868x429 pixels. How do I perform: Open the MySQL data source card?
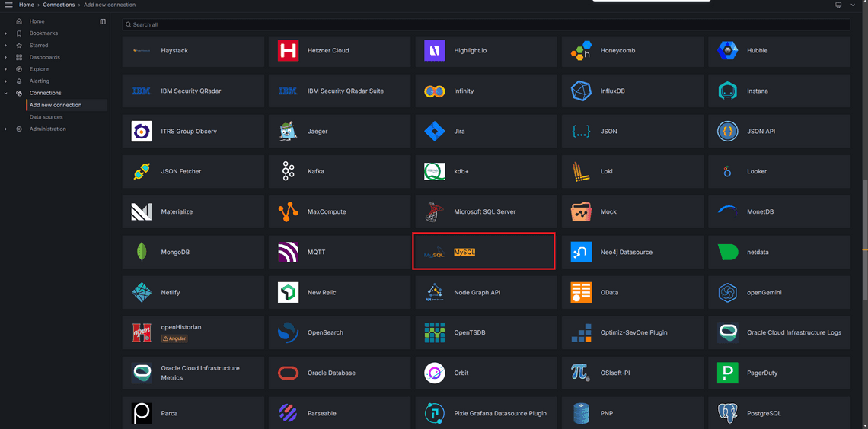pyautogui.click(x=483, y=252)
